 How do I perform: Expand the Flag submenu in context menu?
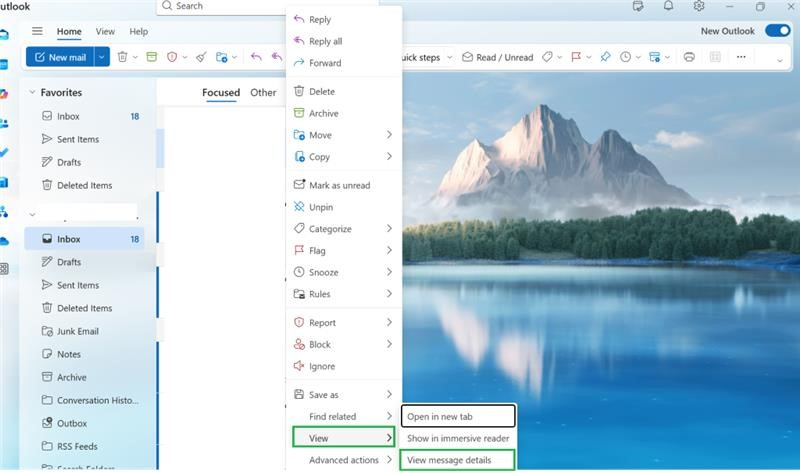click(343, 251)
